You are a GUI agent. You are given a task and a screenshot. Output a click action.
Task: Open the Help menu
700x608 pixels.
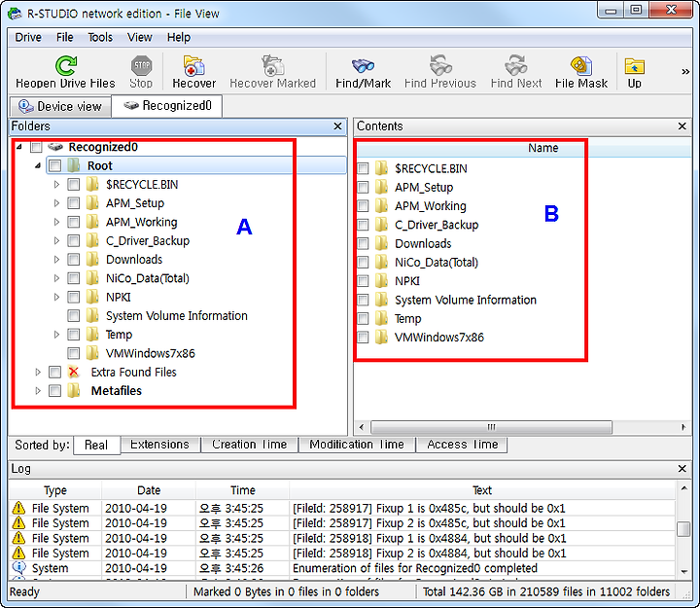179,37
